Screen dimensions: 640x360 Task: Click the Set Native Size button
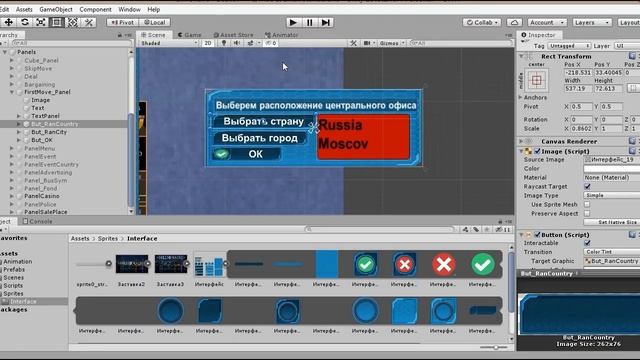[611, 222]
